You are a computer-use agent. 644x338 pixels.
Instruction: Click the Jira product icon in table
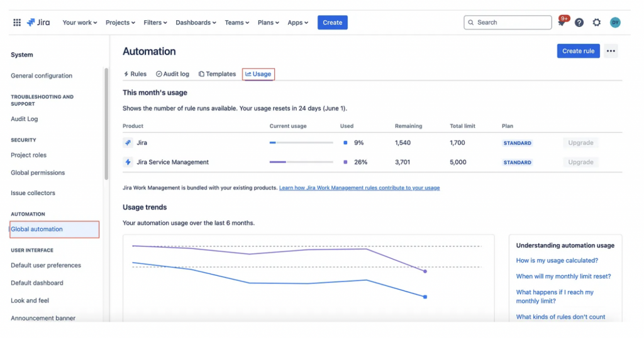point(128,143)
